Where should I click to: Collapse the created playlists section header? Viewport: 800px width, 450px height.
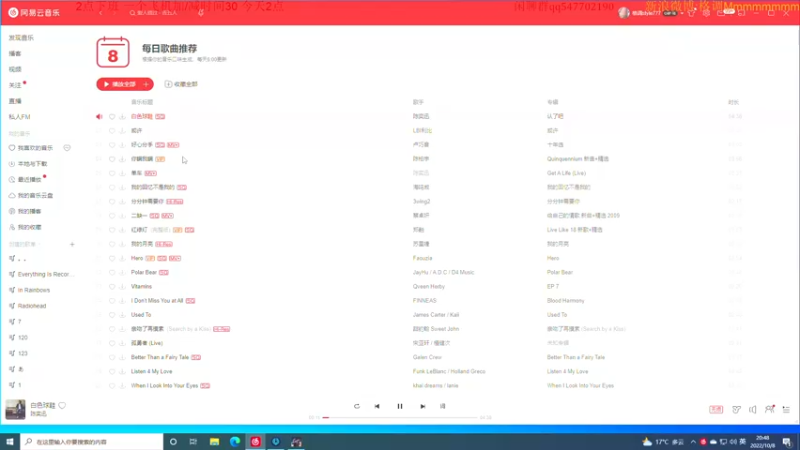tap(24, 244)
